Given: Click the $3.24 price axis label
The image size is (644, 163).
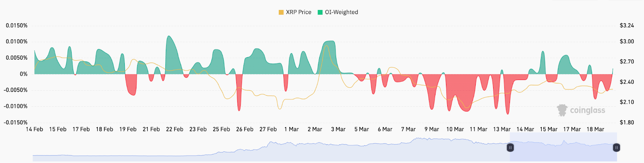Looking at the screenshot, I should (x=627, y=26).
